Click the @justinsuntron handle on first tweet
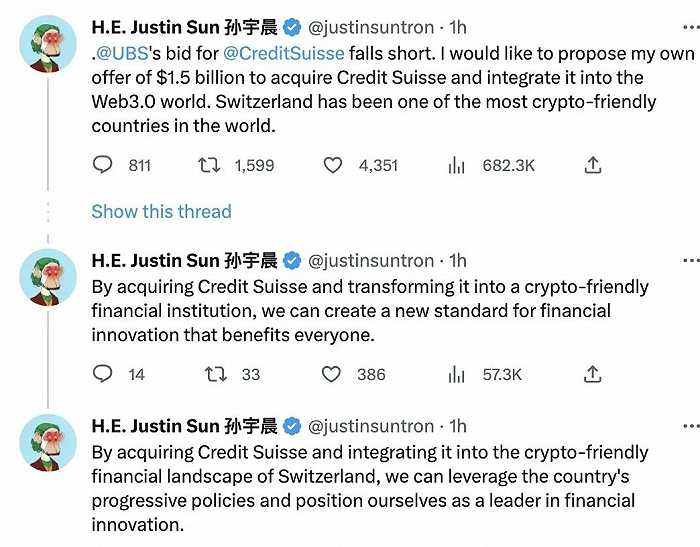The height and width of the screenshot is (547, 700). pos(370,27)
